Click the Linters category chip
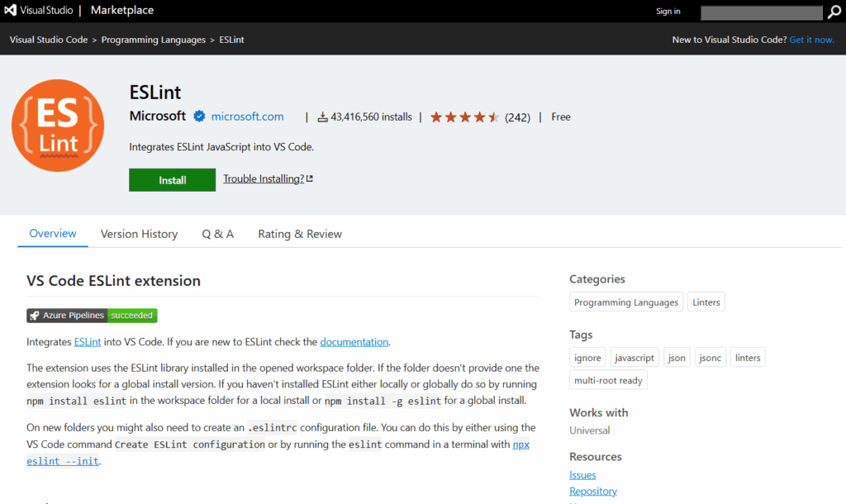846x504 pixels. (x=706, y=302)
